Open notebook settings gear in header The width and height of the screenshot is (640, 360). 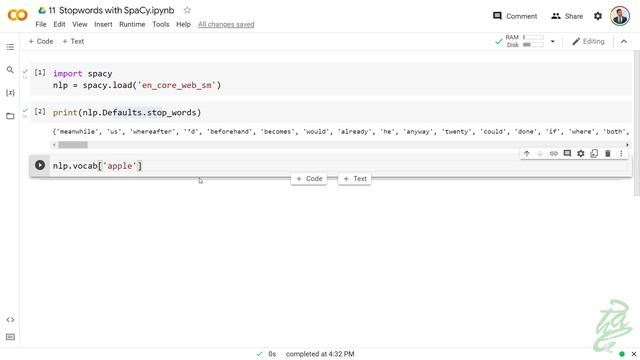pyautogui.click(x=598, y=16)
